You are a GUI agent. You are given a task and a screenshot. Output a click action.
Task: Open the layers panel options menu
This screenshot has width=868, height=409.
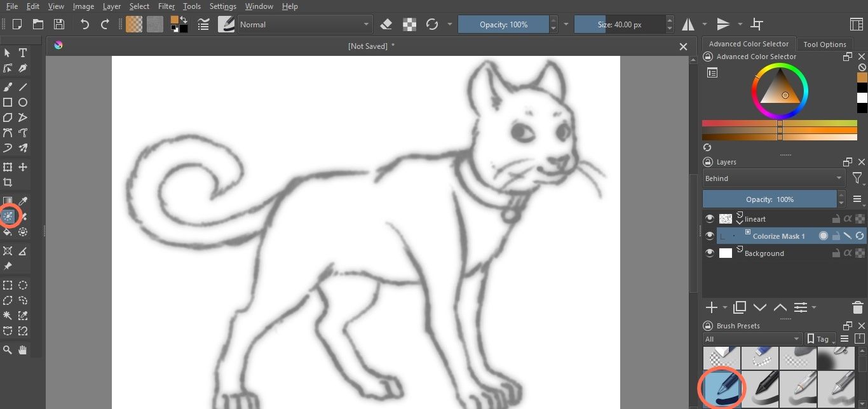pos(857,199)
